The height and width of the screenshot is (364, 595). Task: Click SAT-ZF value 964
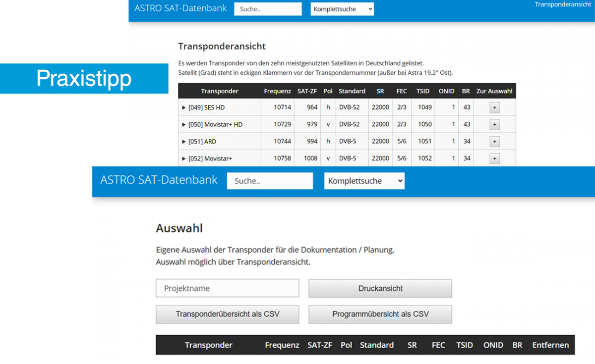pos(312,107)
